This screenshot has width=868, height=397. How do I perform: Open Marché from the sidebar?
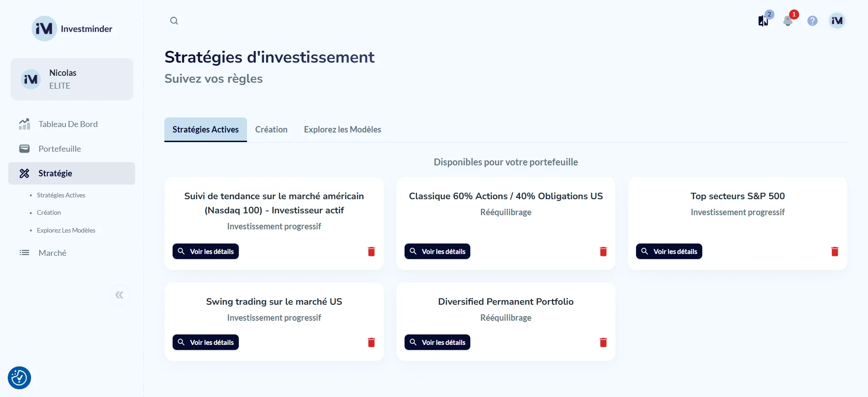tap(53, 253)
